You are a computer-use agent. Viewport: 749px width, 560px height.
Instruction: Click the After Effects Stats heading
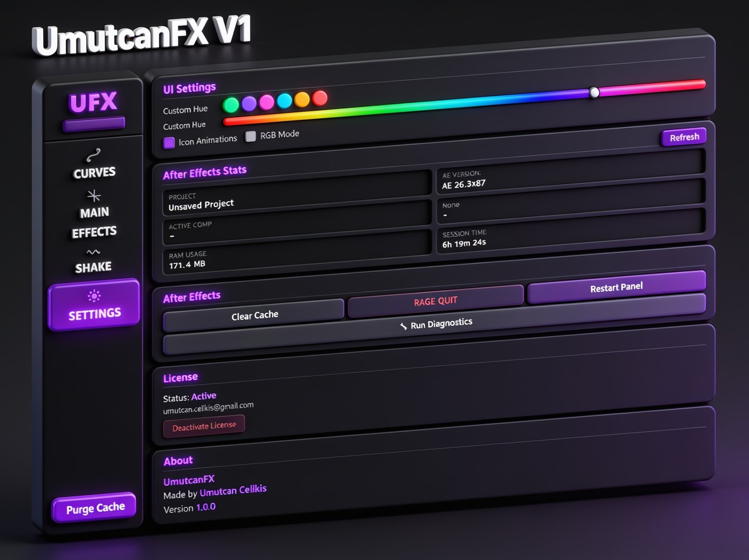pos(205,172)
